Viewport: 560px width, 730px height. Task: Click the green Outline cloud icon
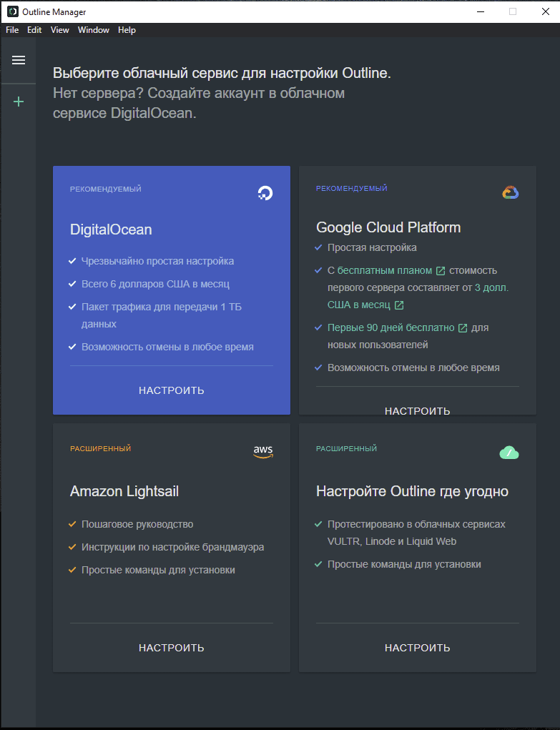[x=509, y=453]
